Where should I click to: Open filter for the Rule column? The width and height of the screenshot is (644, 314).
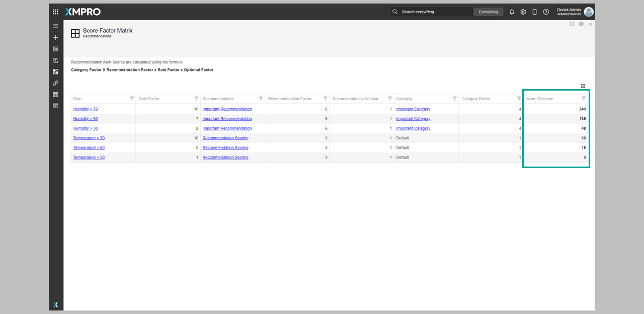click(132, 99)
